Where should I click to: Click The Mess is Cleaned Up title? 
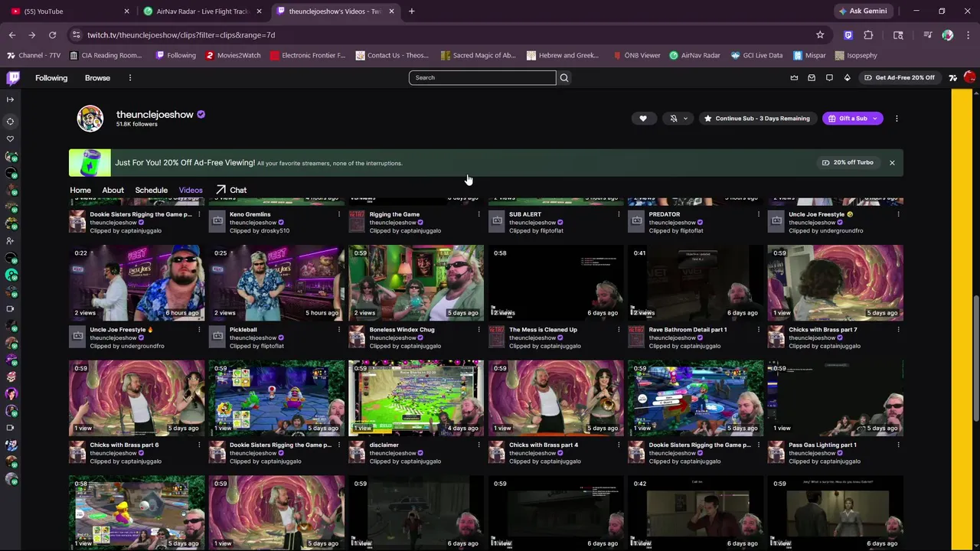pyautogui.click(x=543, y=330)
